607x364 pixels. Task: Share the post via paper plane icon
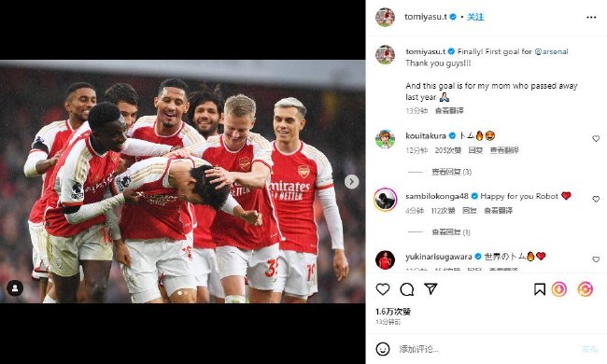coord(431,288)
